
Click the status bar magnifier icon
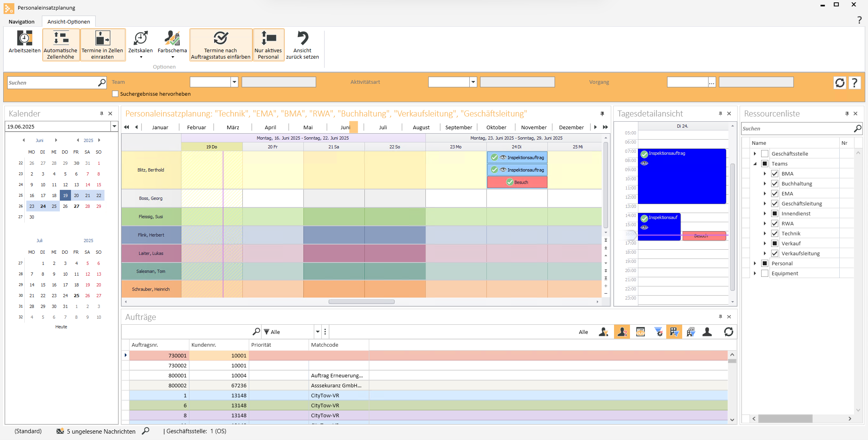coord(146,431)
